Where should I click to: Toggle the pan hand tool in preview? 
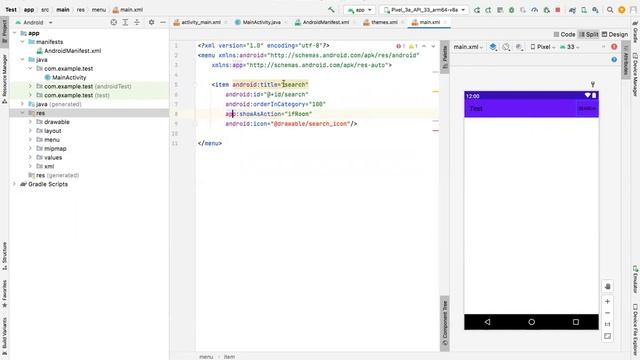(607, 287)
